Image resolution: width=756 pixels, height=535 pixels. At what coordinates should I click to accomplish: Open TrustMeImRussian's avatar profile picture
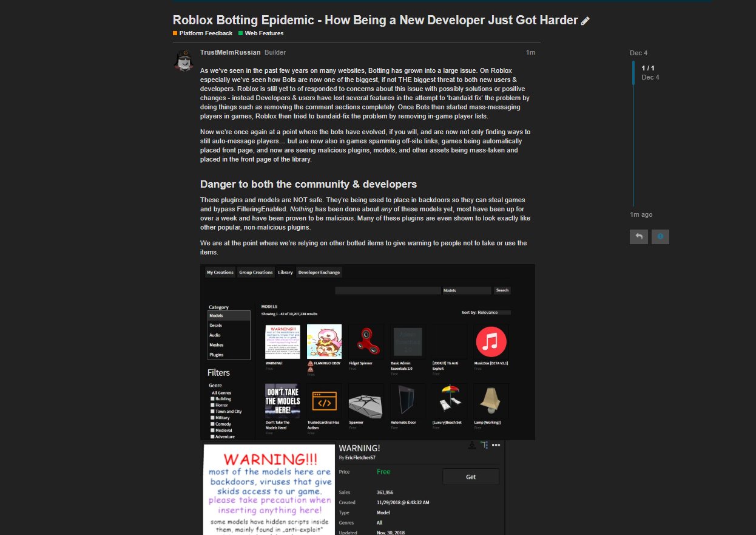click(184, 61)
